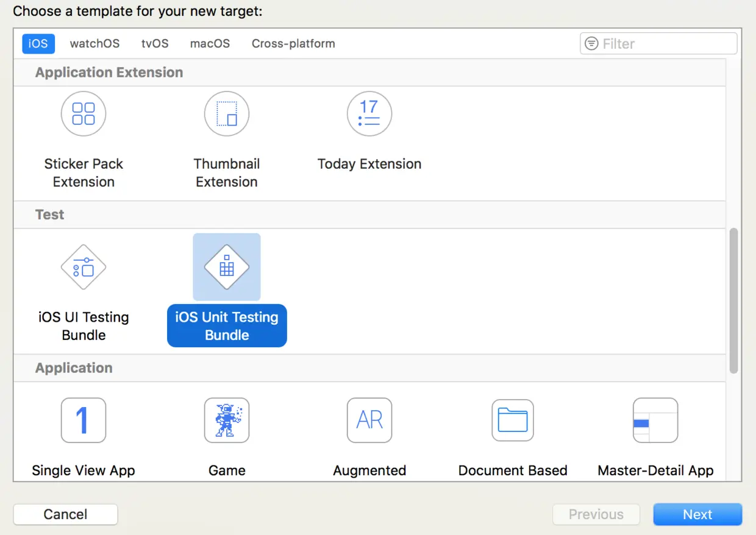Choose the Master-Detail App icon
Screen dimensions: 756x535
point(655,420)
